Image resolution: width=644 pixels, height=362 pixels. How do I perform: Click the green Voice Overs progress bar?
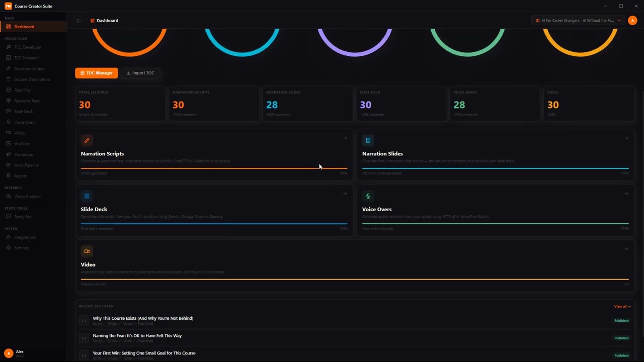coord(496,224)
